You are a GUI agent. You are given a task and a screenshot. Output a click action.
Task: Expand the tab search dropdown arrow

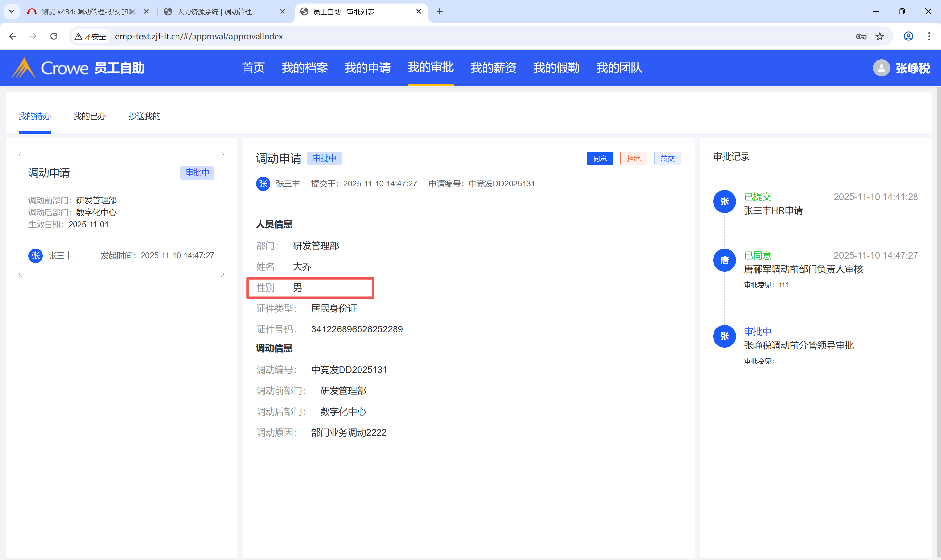[12, 12]
